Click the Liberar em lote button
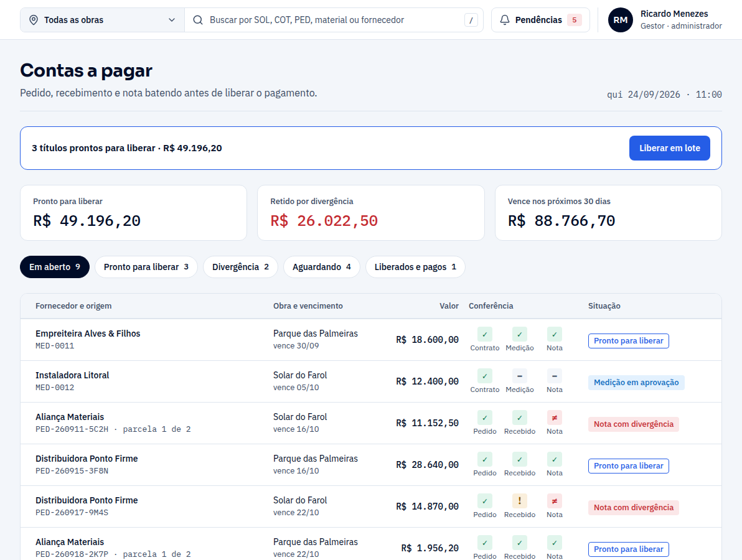The height and width of the screenshot is (560, 742). (670, 148)
